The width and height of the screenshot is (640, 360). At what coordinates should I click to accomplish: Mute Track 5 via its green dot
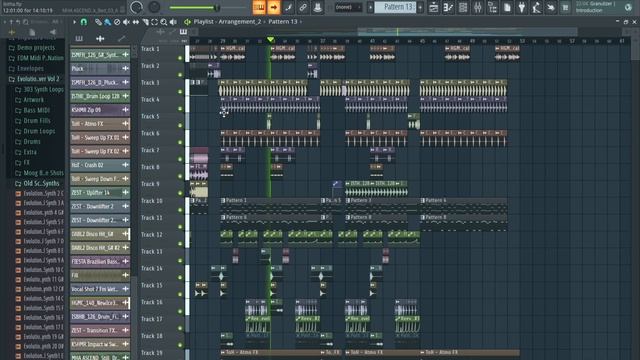click(x=180, y=125)
